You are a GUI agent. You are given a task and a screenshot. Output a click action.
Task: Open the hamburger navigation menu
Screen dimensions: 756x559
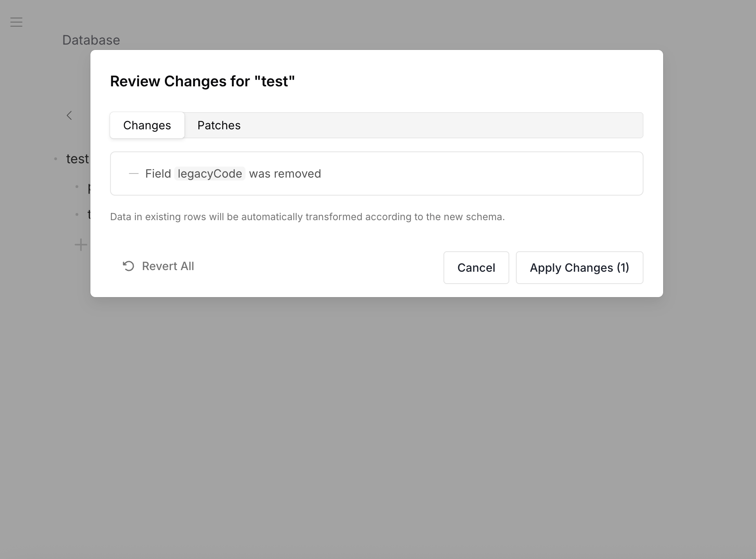[x=16, y=22]
